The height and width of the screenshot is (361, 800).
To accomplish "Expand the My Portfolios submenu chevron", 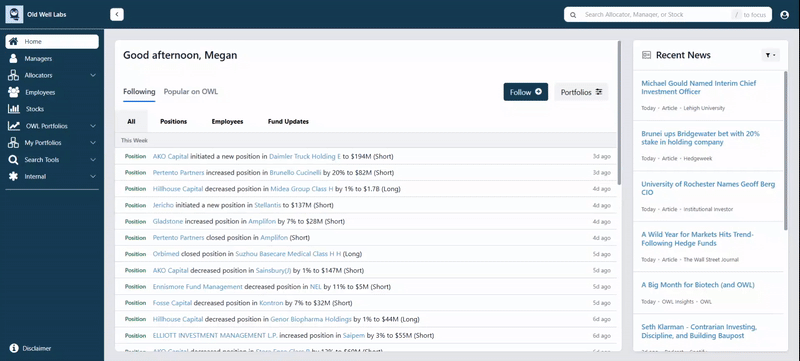I will click(93, 143).
